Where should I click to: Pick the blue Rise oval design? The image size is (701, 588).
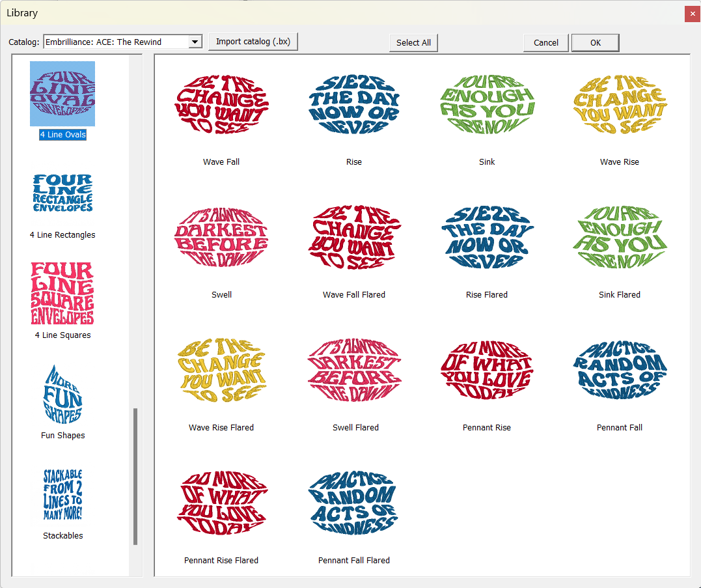(x=354, y=105)
